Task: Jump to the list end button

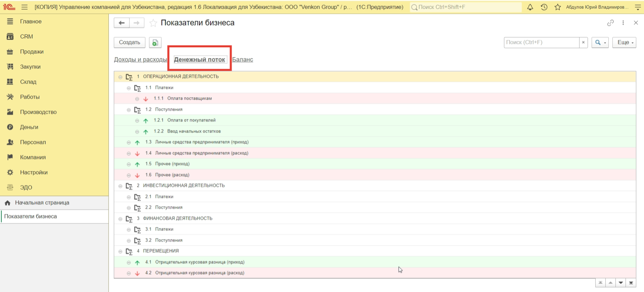Action: coord(631,283)
